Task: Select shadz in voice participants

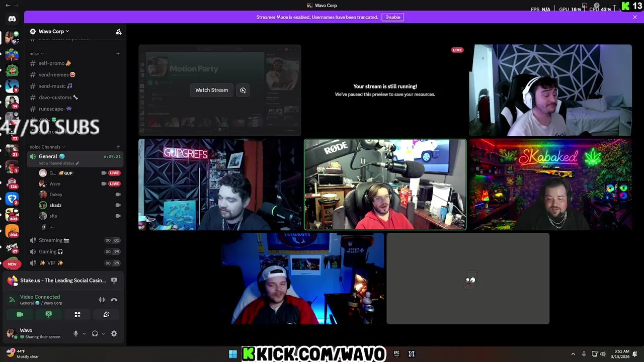Action: click(79, 205)
